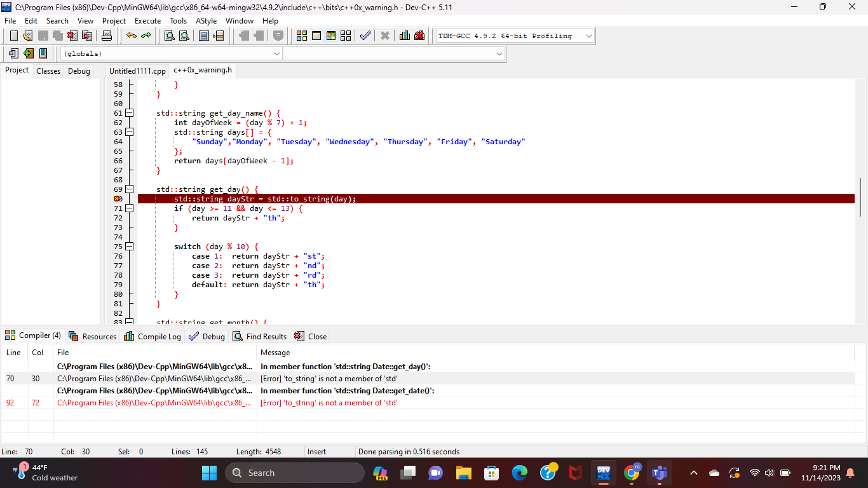Screen dimensions: 868x488
Task: Open the AStyle menu
Action: pos(206,20)
